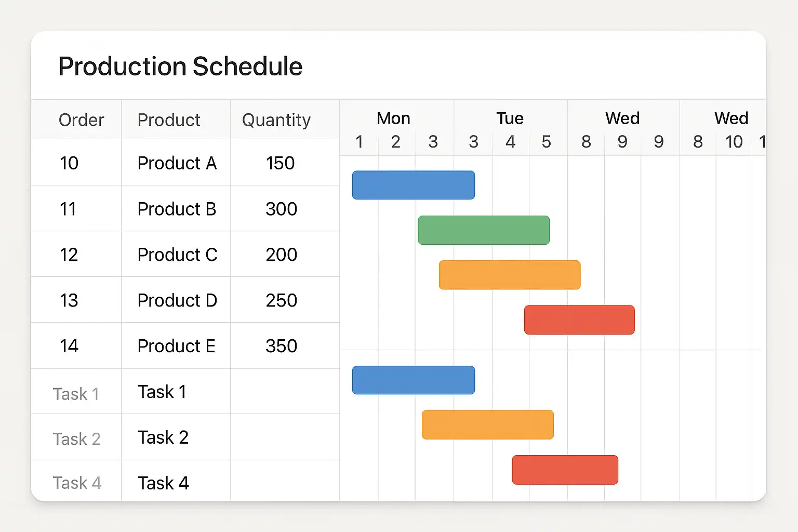Select order number 14 cell

point(69,346)
